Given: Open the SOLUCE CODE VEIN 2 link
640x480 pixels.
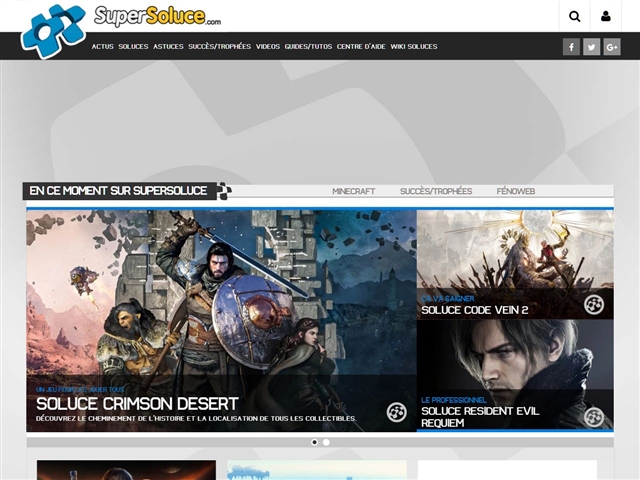Looking at the screenshot, I should (x=475, y=310).
